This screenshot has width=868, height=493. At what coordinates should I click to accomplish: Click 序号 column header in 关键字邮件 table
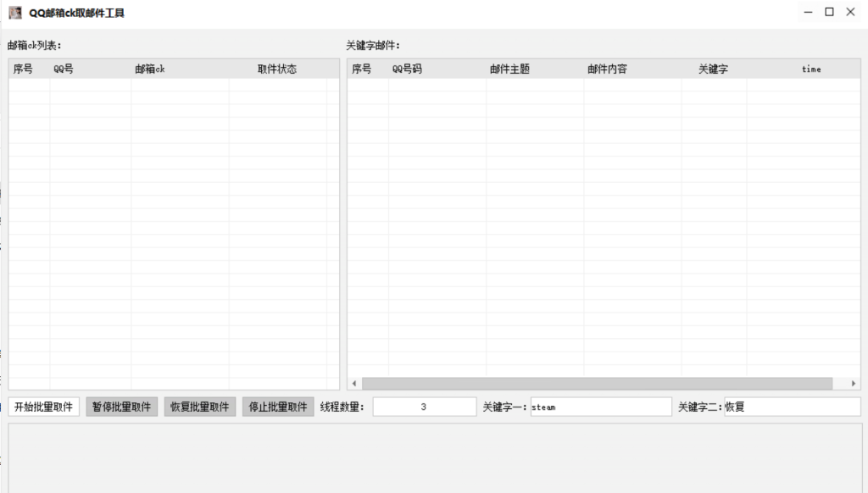368,69
